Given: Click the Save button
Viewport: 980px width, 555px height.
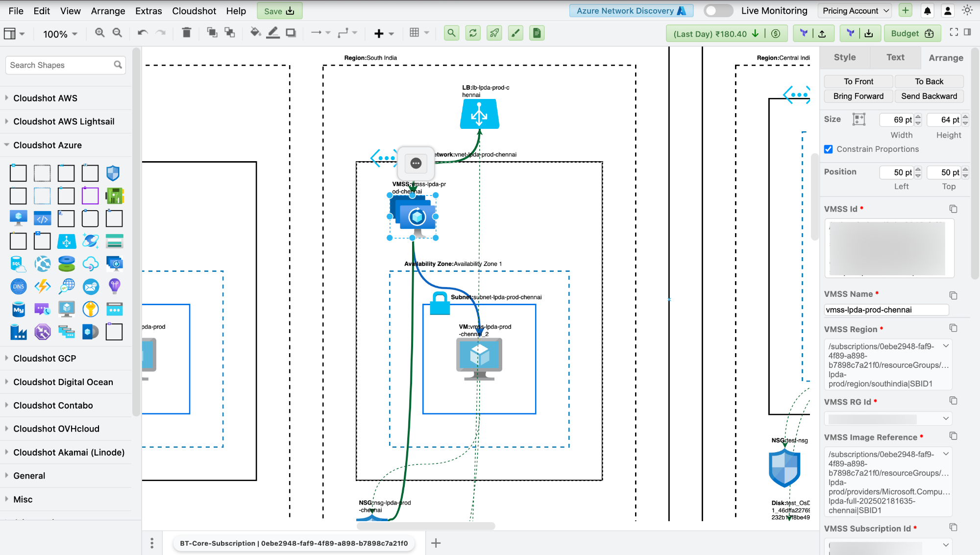Looking at the screenshot, I should [x=279, y=11].
